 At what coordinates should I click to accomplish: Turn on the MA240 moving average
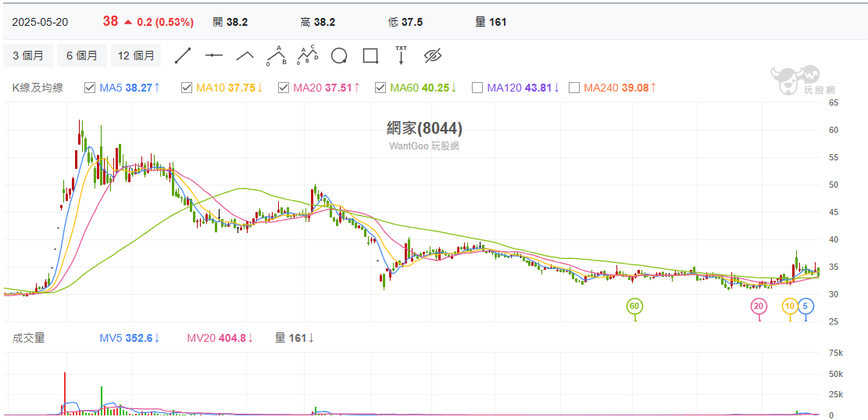pos(574,88)
